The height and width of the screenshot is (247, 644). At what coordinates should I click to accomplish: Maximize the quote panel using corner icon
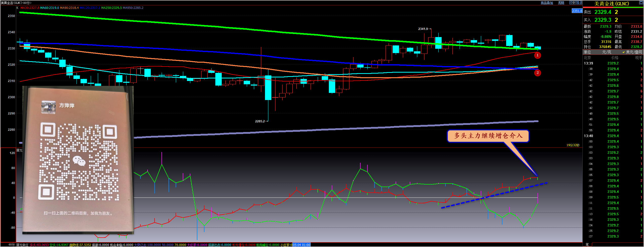pos(641,3)
